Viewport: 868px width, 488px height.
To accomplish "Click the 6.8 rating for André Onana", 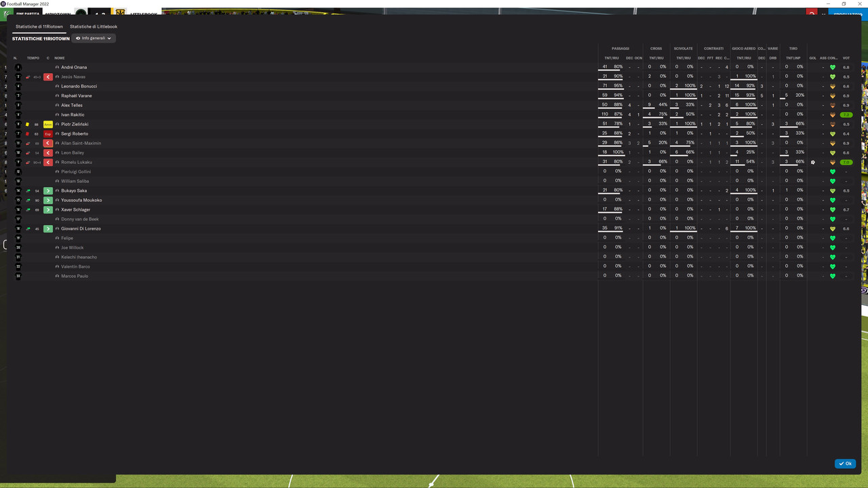I will pos(846,68).
